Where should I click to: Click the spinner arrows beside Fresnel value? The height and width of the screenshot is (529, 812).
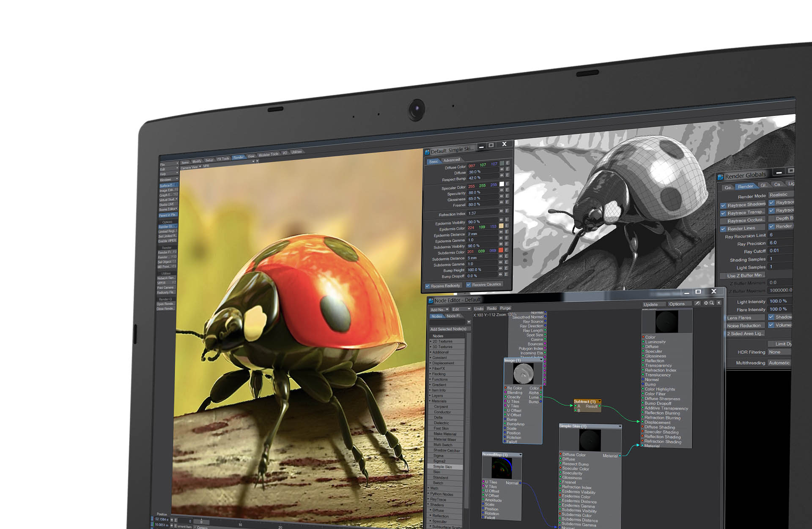502,202
